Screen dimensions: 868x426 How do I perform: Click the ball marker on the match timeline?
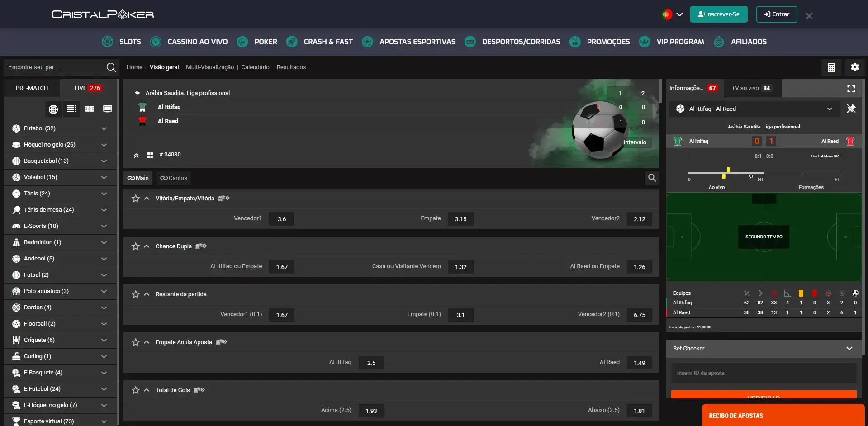pyautogui.click(x=751, y=175)
